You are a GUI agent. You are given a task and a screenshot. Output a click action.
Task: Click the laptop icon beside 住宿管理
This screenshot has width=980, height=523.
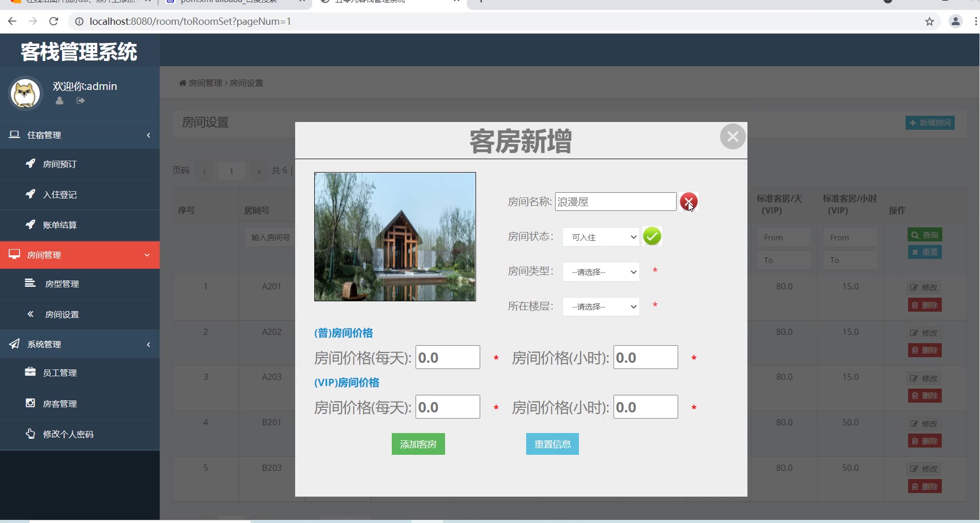point(14,134)
